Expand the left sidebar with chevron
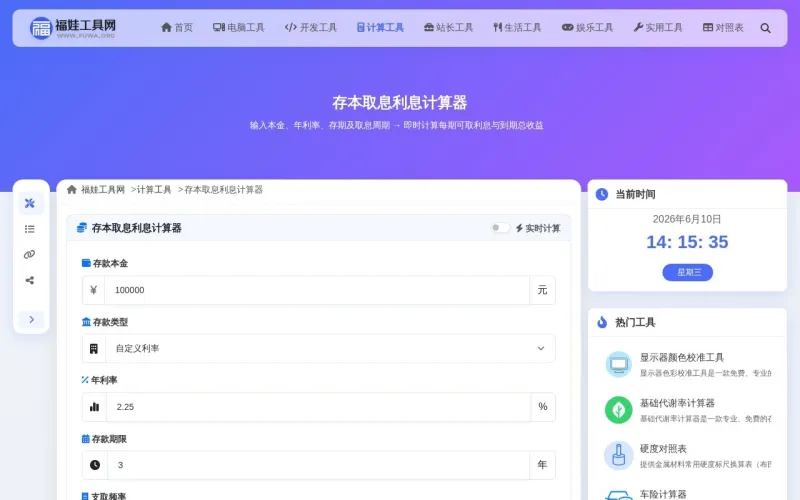 [x=31, y=319]
